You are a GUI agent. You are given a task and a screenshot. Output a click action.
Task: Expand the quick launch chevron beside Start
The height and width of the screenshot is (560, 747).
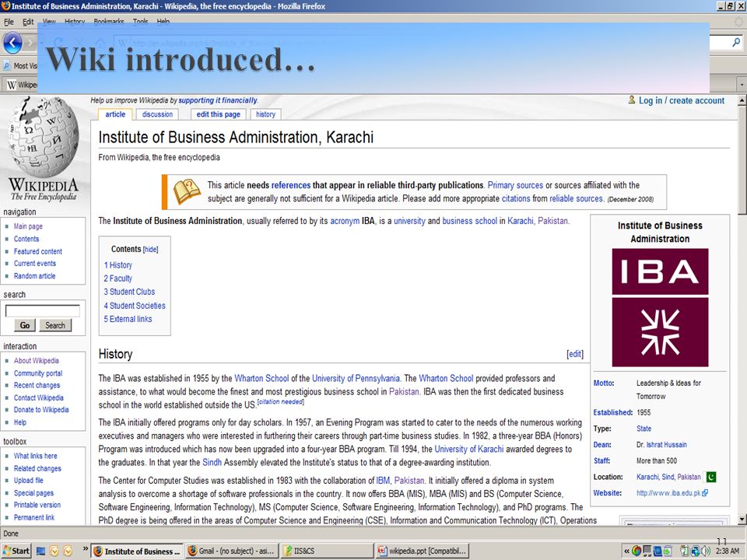[x=86, y=549]
